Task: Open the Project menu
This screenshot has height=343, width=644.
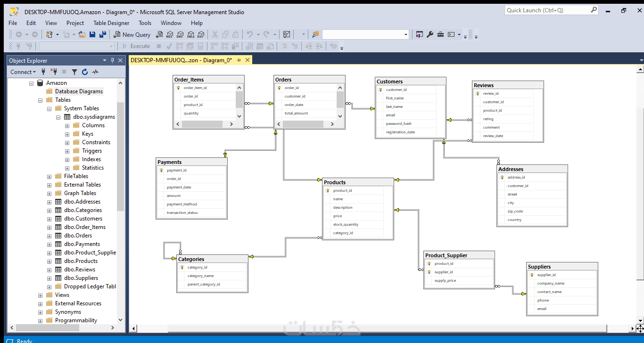Action: 75,23
